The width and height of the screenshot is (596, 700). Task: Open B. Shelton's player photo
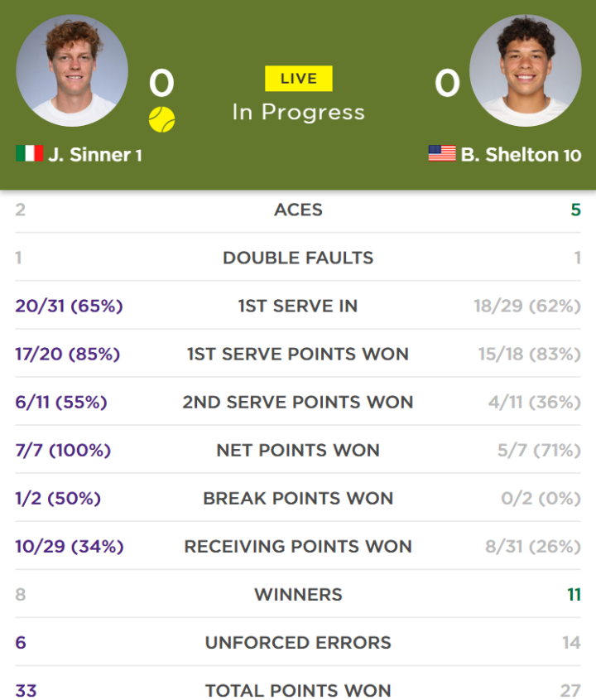point(526,70)
